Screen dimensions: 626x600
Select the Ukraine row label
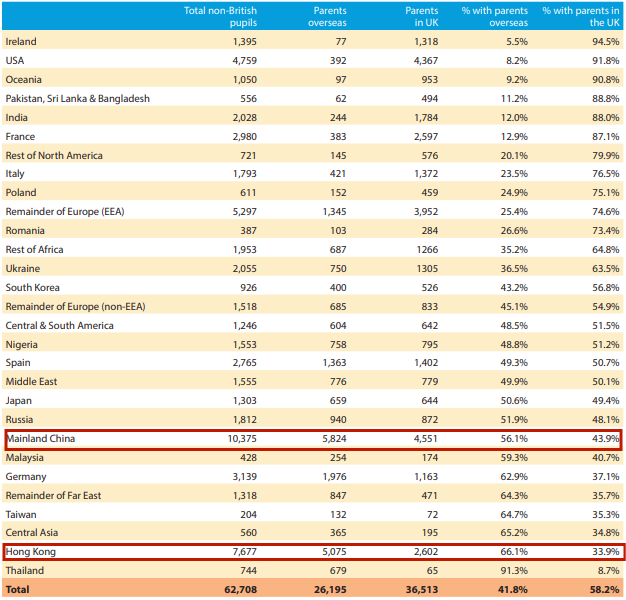[x=23, y=269]
